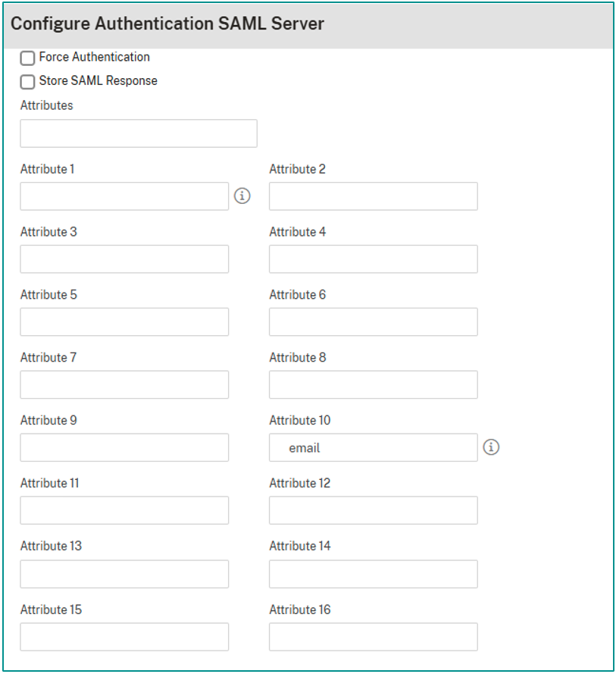
Task: Focus the Attribute 11 input field
Action: click(124, 510)
